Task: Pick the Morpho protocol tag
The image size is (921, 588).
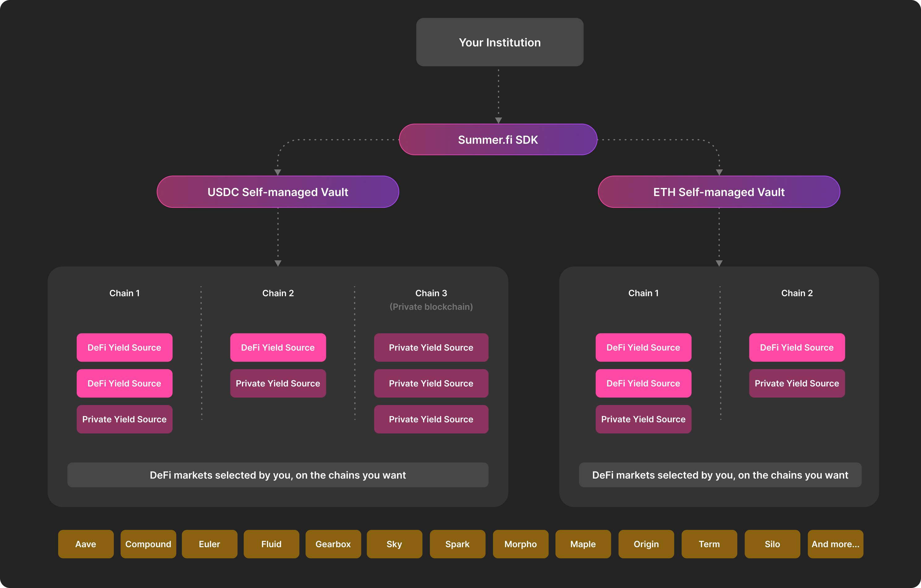Action: point(520,544)
